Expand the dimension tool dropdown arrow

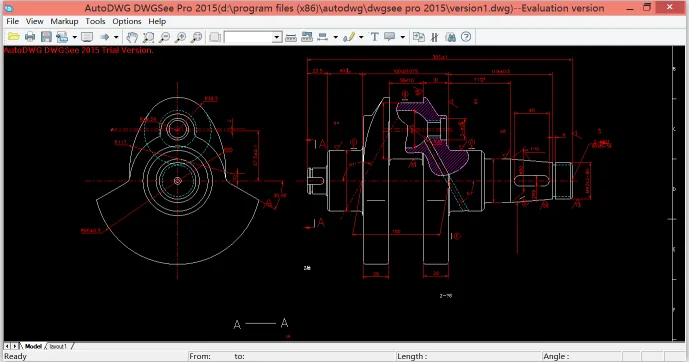335,37
